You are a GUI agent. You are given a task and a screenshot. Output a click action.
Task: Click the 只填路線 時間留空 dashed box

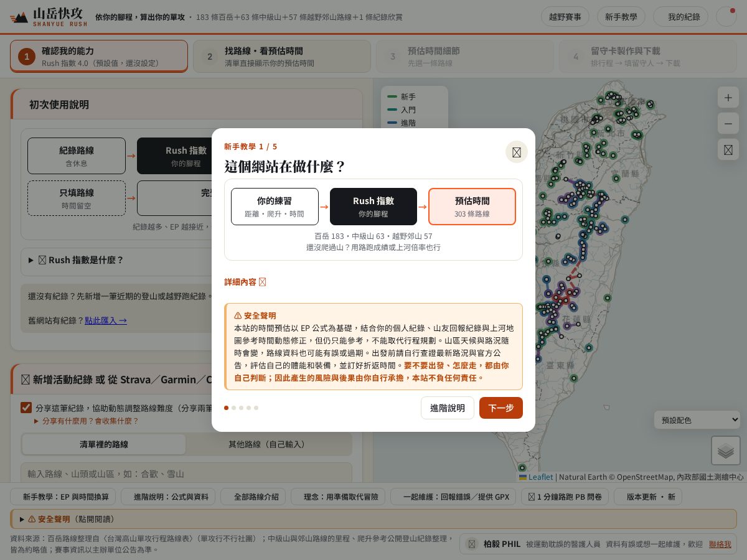pyautogui.click(x=77, y=198)
